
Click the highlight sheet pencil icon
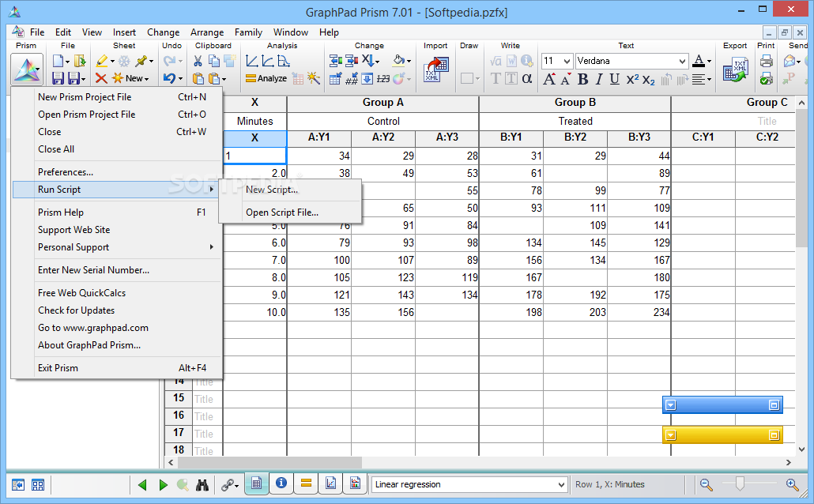(x=102, y=62)
